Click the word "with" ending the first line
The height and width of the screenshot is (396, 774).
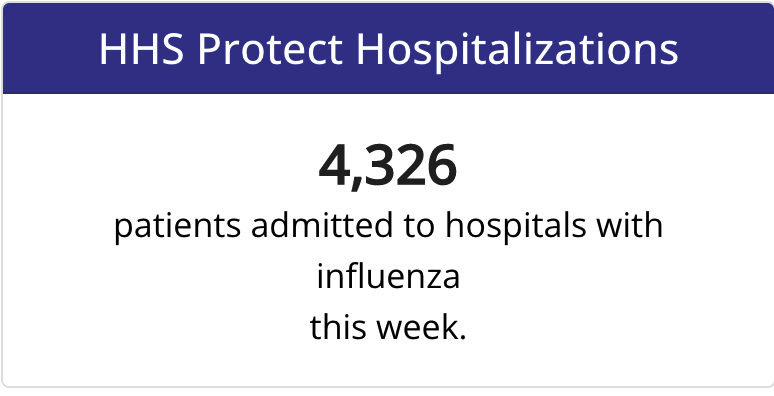pos(629,225)
